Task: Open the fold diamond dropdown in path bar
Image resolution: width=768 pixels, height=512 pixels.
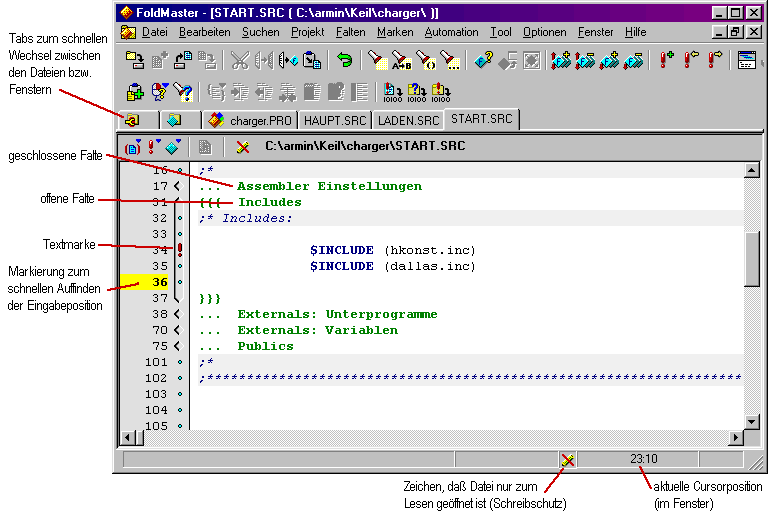Action: (173, 146)
